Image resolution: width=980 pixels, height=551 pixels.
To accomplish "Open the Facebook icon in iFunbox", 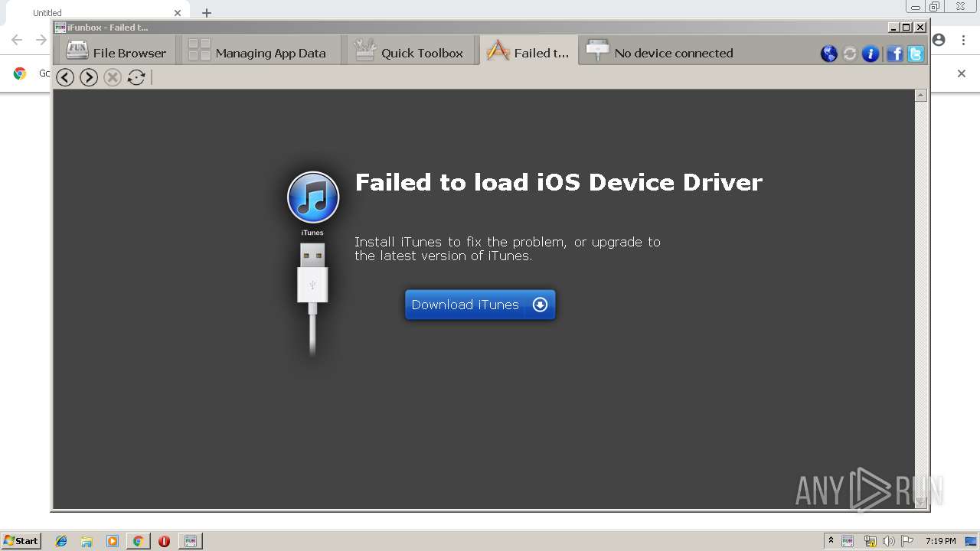I will click(x=895, y=54).
